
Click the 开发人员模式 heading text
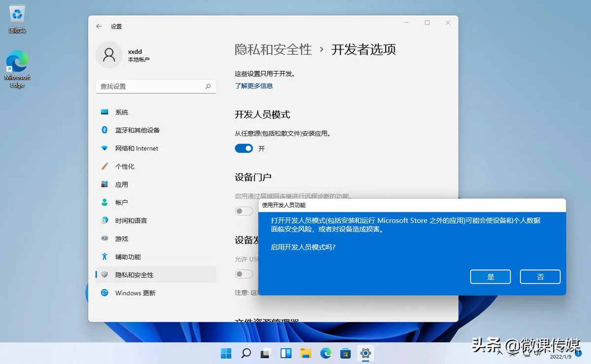[x=263, y=115]
